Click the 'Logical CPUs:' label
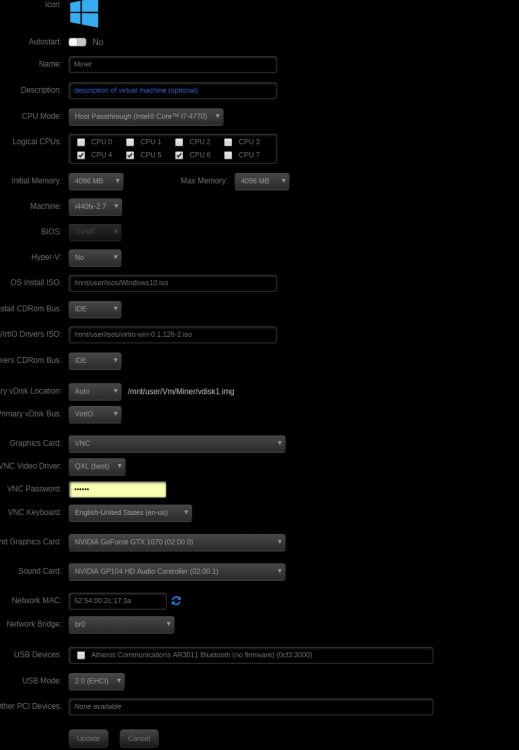The width and height of the screenshot is (519, 750). tap(37, 142)
